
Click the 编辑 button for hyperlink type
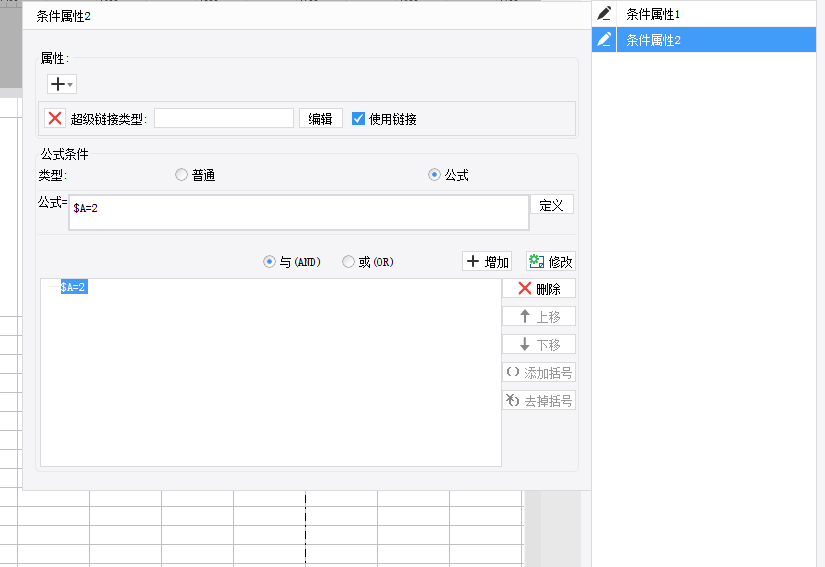pyautogui.click(x=320, y=118)
